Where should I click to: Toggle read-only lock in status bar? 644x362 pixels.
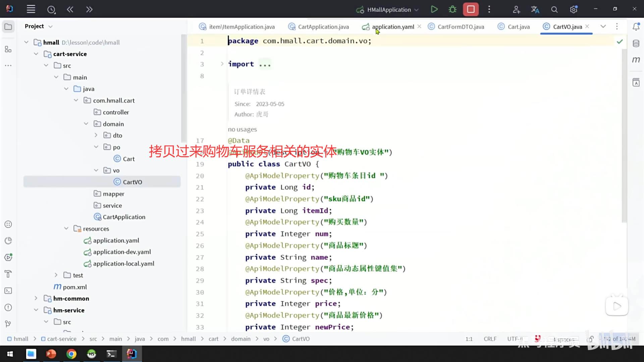pos(591,339)
